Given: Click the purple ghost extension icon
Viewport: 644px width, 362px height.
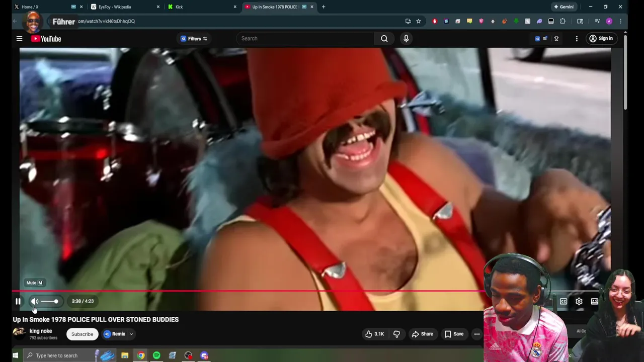Looking at the screenshot, I should (x=539, y=21).
